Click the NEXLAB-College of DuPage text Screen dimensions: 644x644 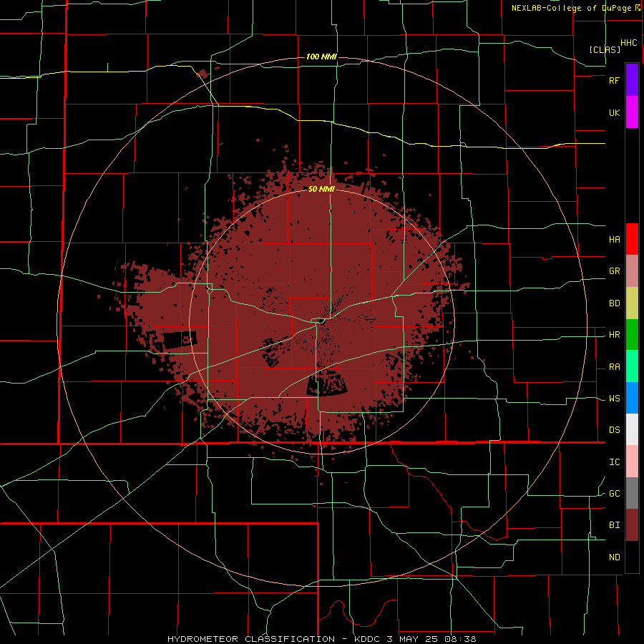pyautogui.click(x=572, y=8)
